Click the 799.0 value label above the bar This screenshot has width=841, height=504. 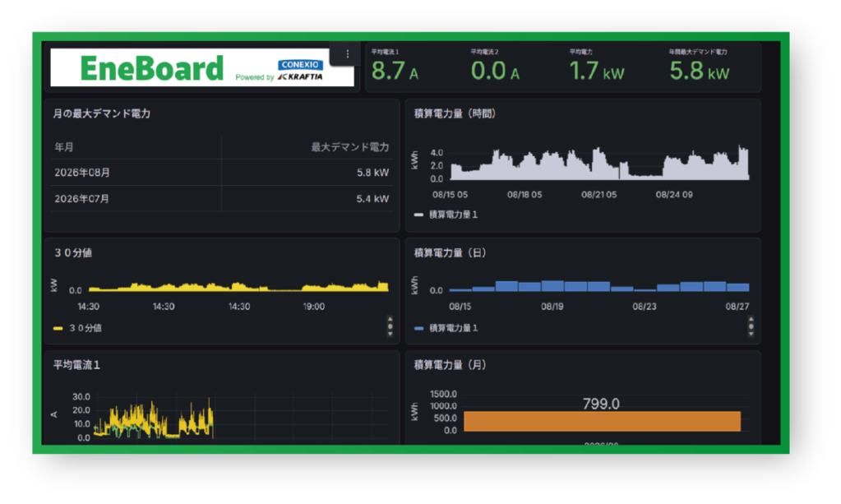pyautogui.click(x=601, y=404)
